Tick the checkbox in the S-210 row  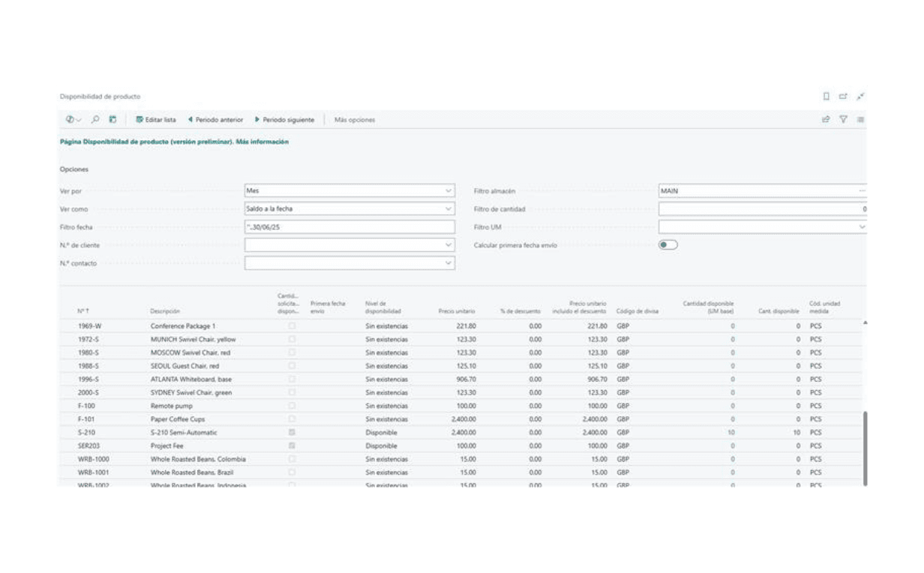[x=292, y=433]
